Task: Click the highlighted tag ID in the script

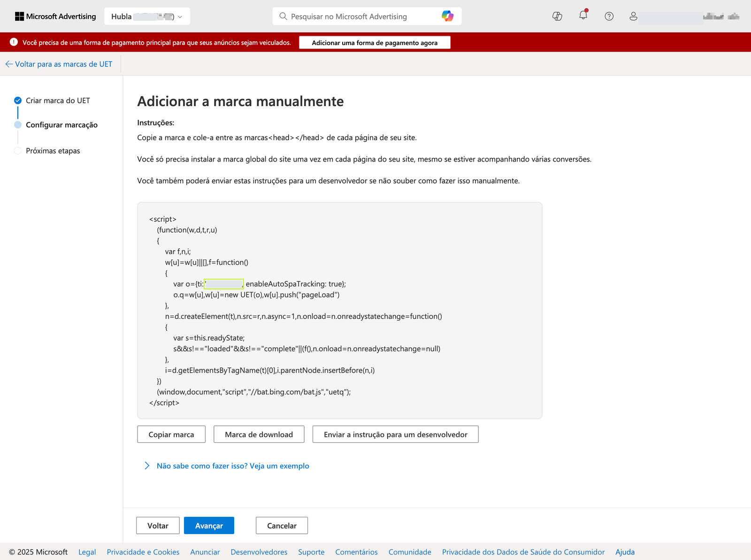Action: click(x=224, y=284)
